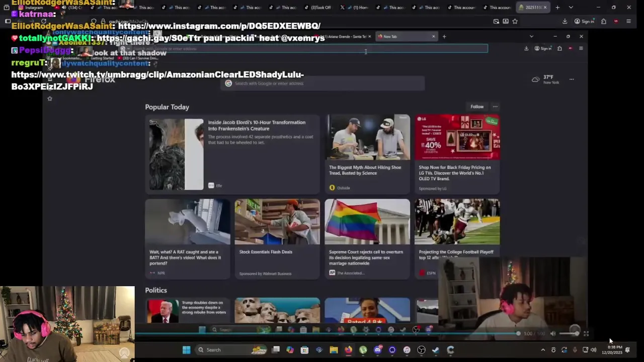Image resolution: width=644 pixels, height=362 pixels.
Task: Open outer browser extensions puzzle icon
Action: point(604,21)
